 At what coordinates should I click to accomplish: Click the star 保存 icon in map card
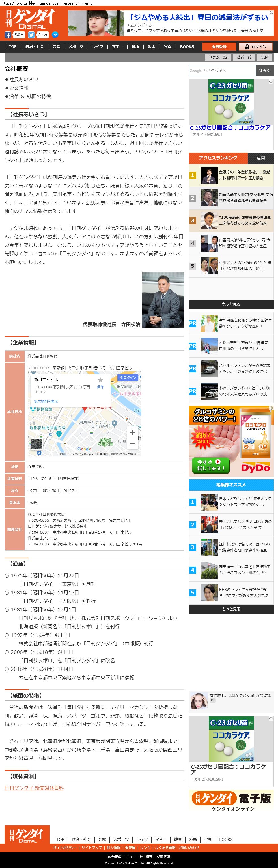(x=100, y=382)
